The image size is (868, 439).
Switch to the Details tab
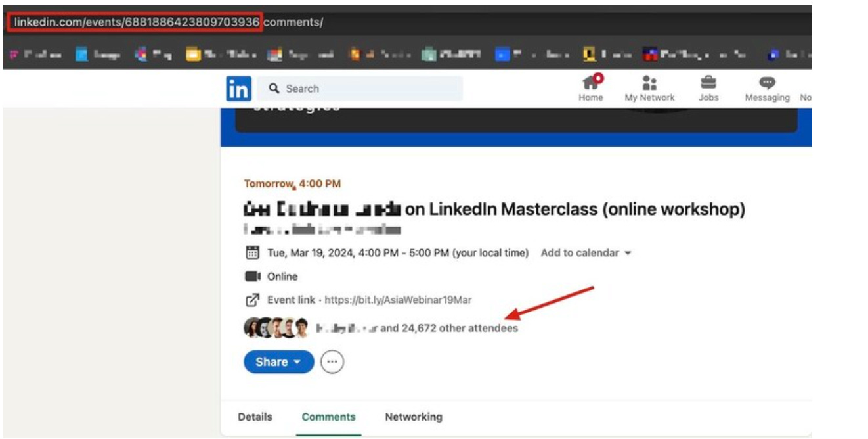pyautogui.click(x=255, y=417)
